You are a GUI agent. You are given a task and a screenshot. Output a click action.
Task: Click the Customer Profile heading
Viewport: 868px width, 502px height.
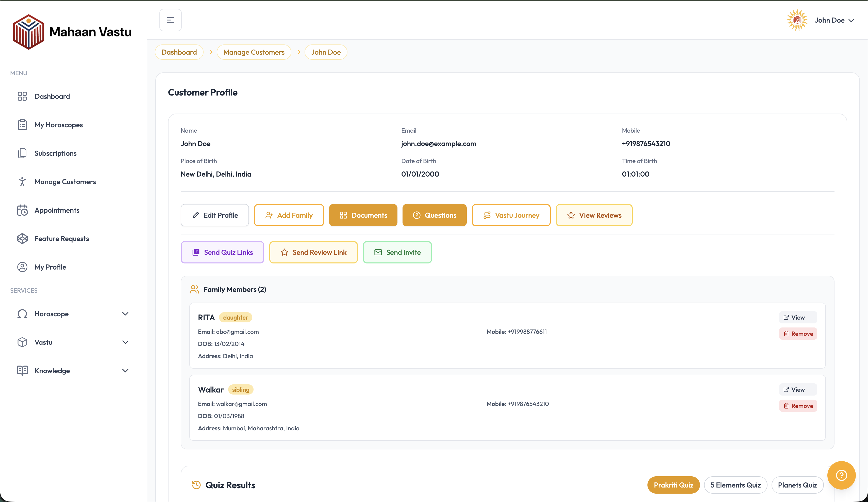click(203, 92)
